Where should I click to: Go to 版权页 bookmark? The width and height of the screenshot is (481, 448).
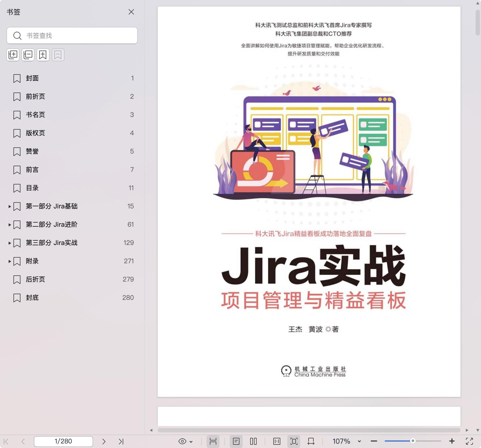36,133
